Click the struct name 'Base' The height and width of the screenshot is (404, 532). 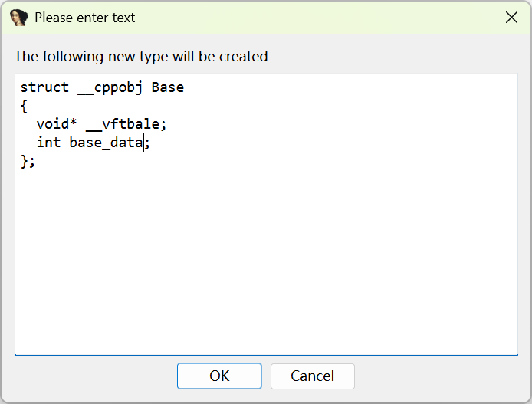pyautogui.click(x=168, y=87)
